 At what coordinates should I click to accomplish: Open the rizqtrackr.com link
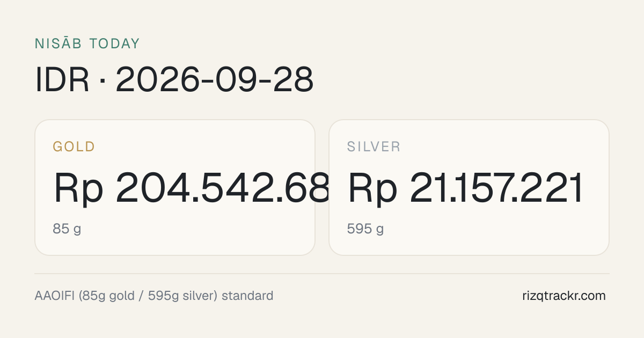tap(563, 296)
